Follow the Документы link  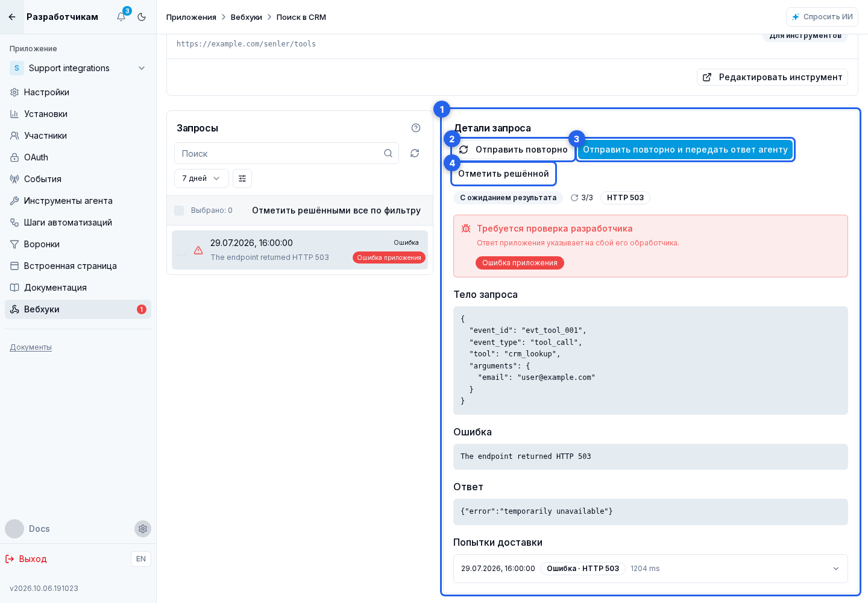click(x=31, y=347)
